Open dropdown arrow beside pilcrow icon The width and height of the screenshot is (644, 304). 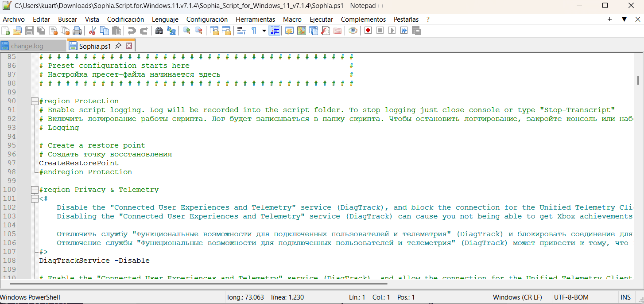click(x=264, y=31)
